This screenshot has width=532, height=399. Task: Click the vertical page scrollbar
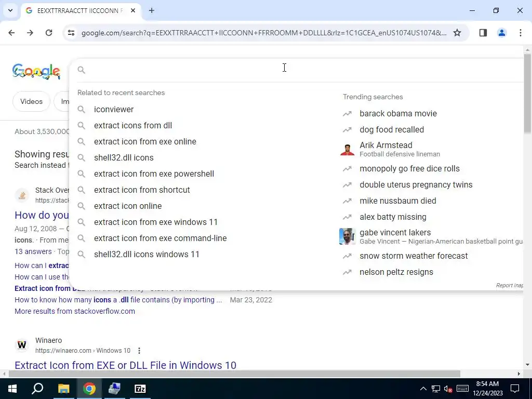coord(528,94)
